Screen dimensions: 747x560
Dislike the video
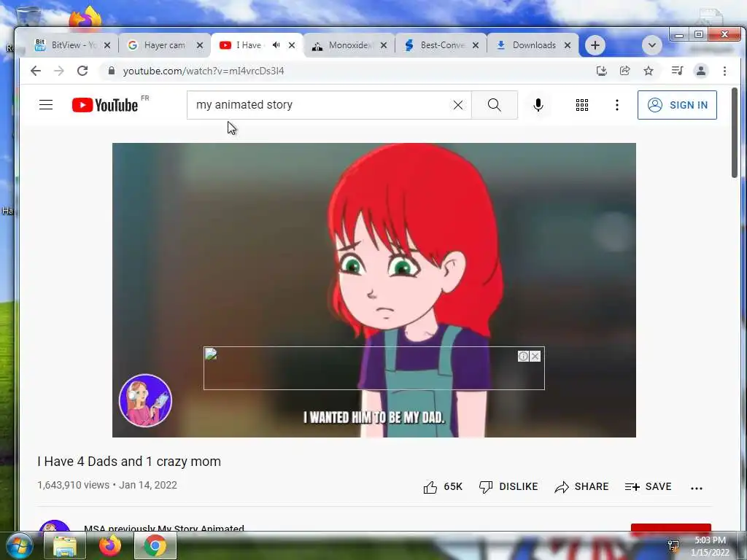508,486
